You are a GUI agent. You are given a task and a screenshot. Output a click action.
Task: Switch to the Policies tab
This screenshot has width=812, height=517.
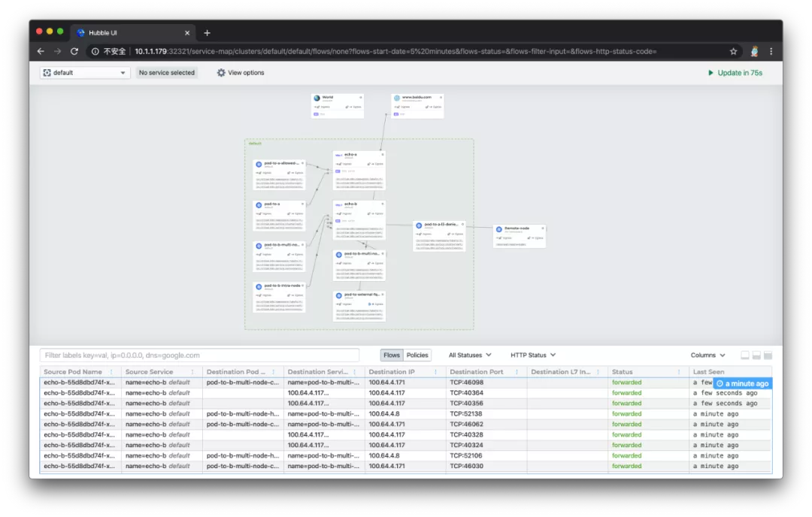pos(417,355)
